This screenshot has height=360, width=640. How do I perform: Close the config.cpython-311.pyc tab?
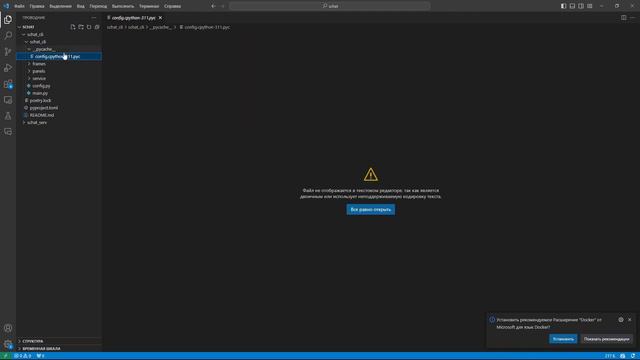coord(160,18)
